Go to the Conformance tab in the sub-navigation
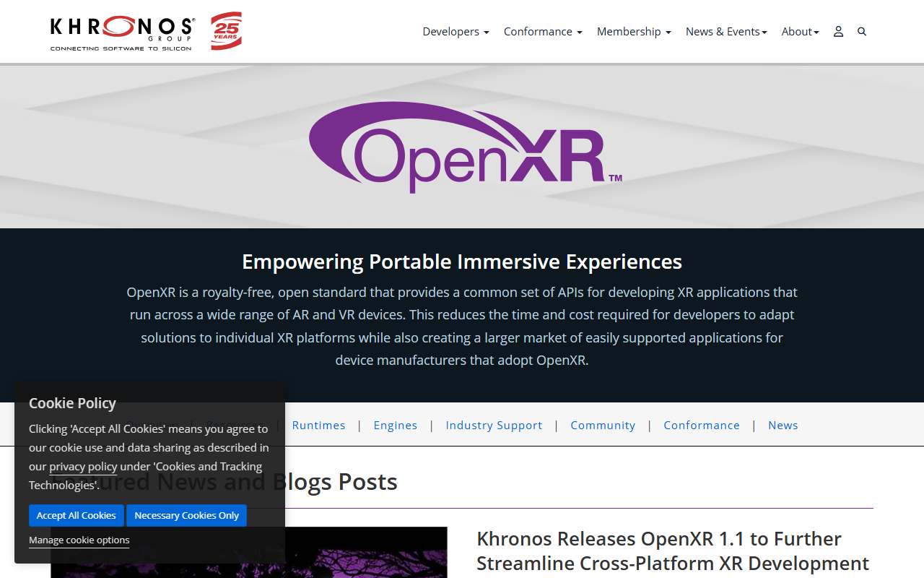Image resolution: width=924 pixels, height=578 pixels. pyautogui.click(x=702, y=426)
